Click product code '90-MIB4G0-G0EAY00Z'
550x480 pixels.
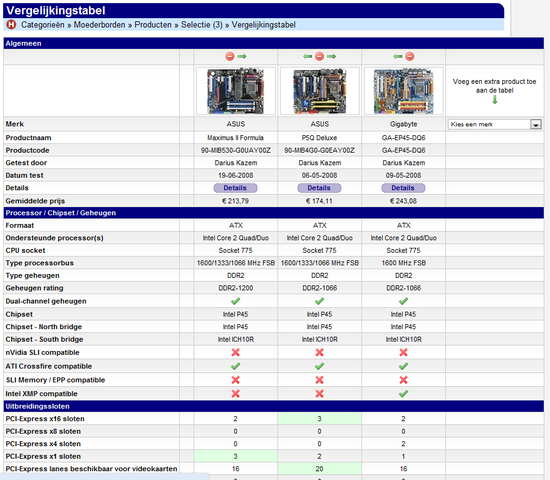[320, 151]
